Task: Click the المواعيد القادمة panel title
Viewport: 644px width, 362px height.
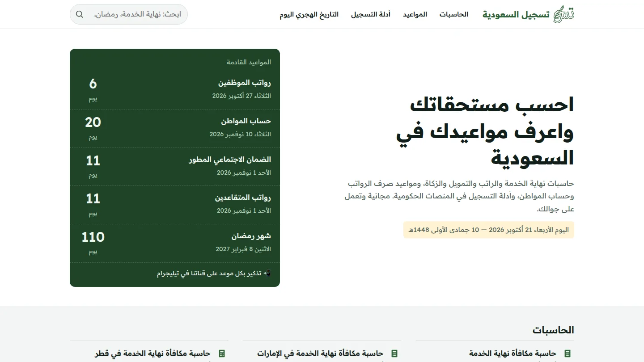Action: pyautogui.click(x=249, y=62)
